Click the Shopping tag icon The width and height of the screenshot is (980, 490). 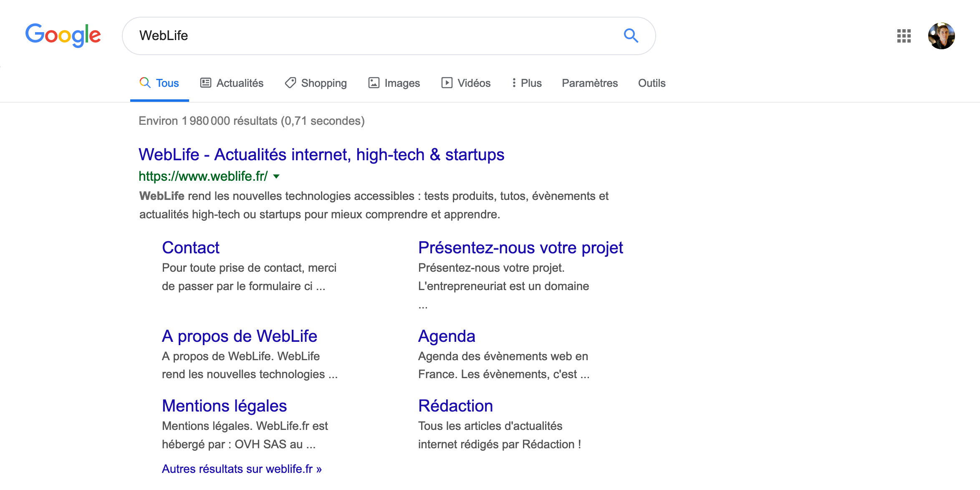(290, 83)
